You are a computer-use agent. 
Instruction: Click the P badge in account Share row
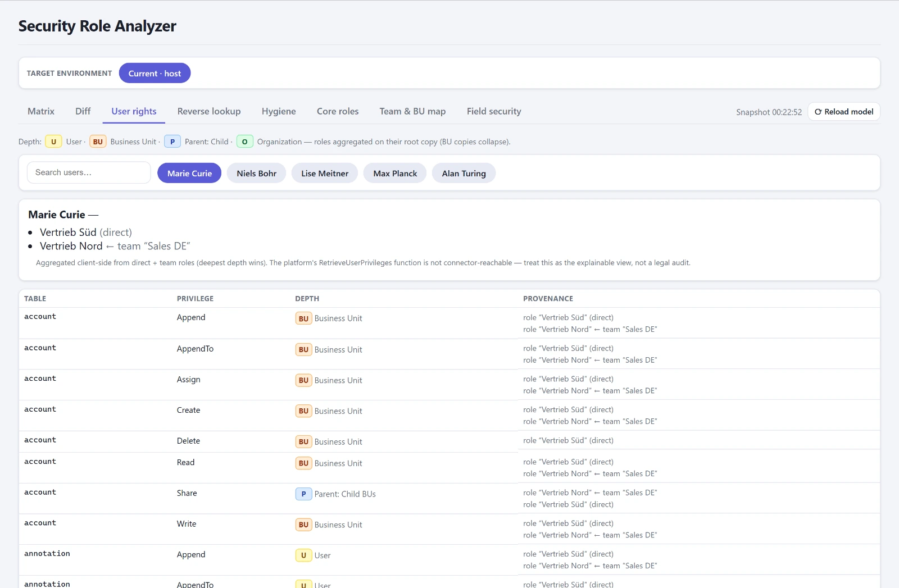point(303,494)
